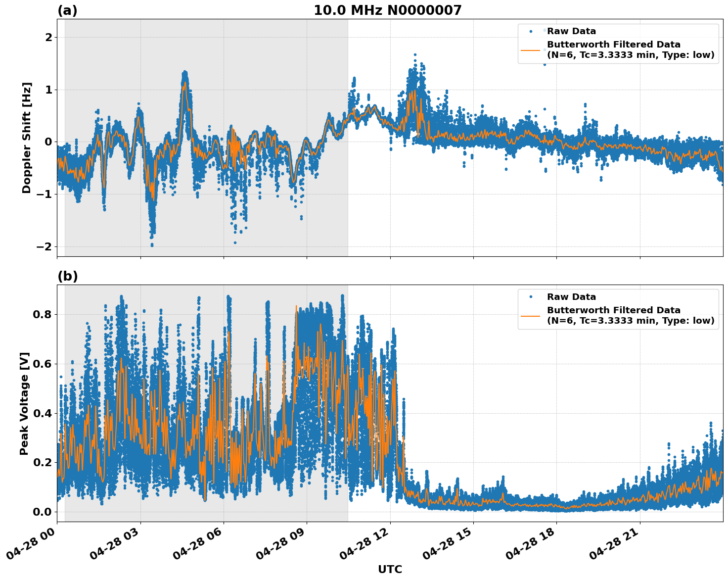This screenshot has height=580, width=728.
Task: Select the panel label (b)
Action: tap(67, 276)
